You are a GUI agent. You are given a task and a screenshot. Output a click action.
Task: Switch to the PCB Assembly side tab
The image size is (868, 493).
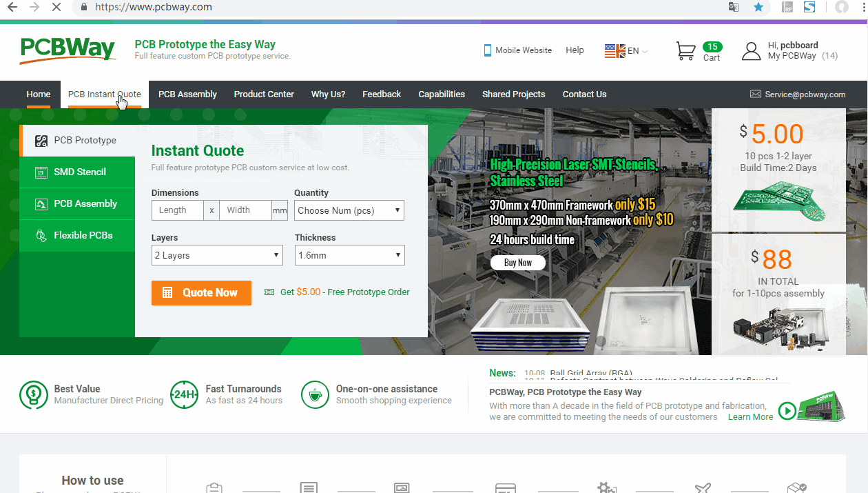(77, 203)
